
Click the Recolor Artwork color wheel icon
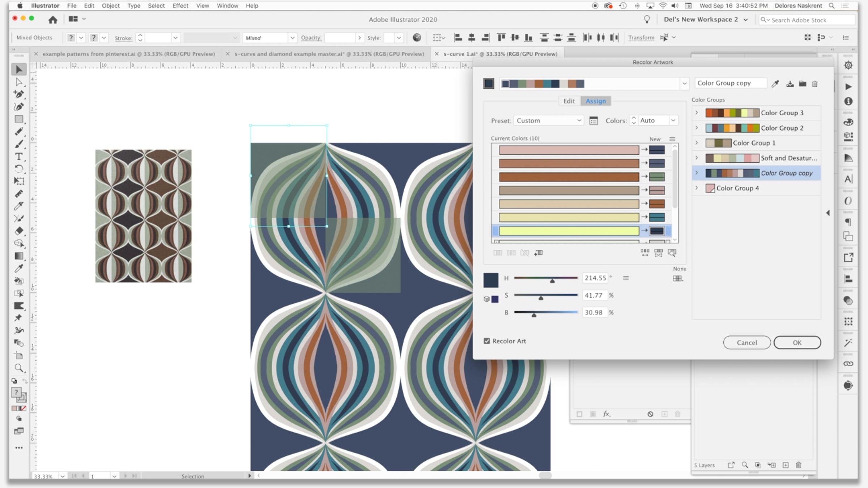[417, 38]
